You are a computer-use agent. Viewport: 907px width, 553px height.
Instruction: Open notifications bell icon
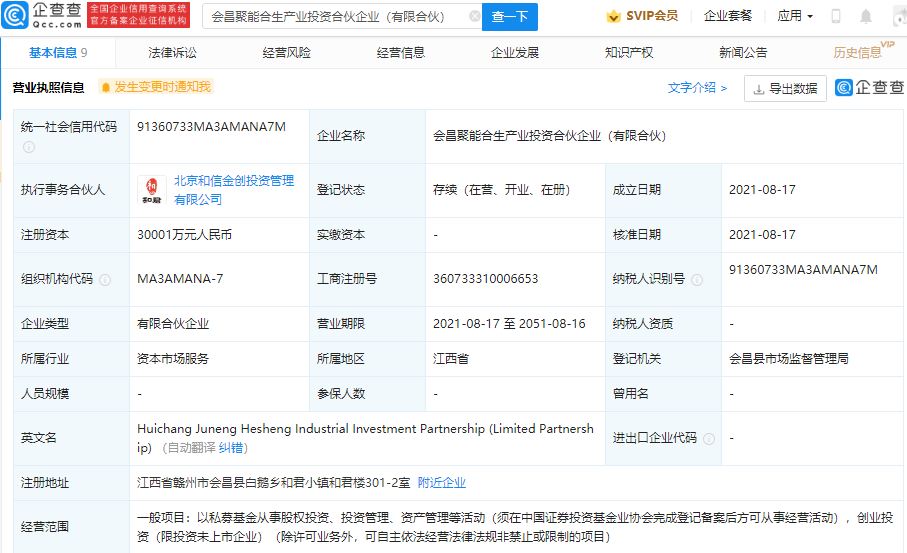(x=866, y=16)
